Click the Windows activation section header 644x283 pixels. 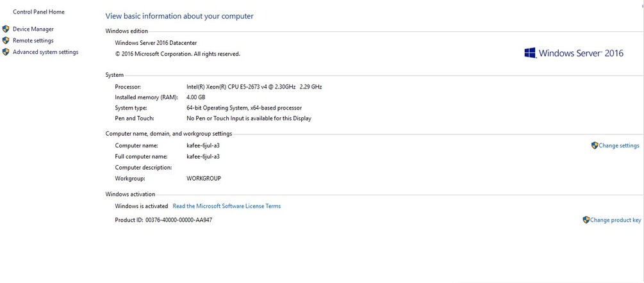click(130, 195)
